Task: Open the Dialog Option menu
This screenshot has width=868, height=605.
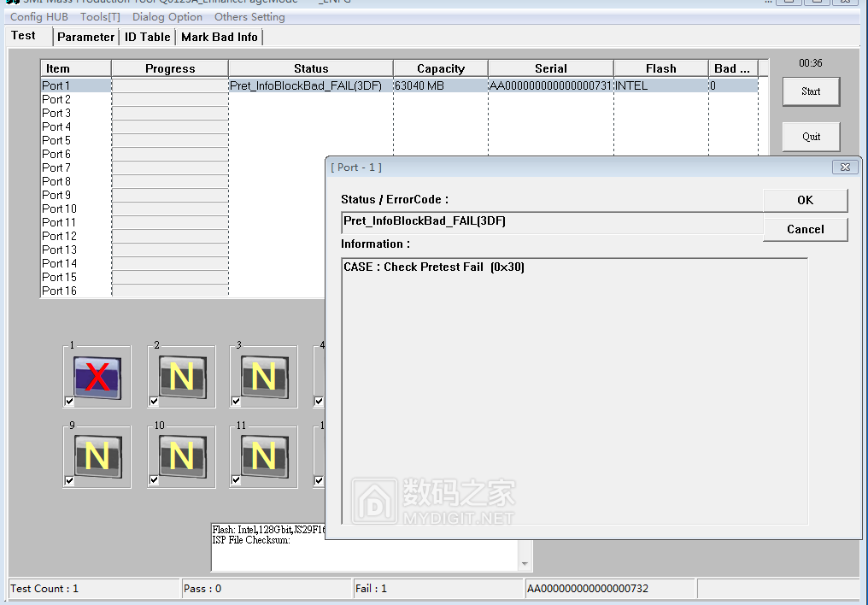Action: click(167, 16)
